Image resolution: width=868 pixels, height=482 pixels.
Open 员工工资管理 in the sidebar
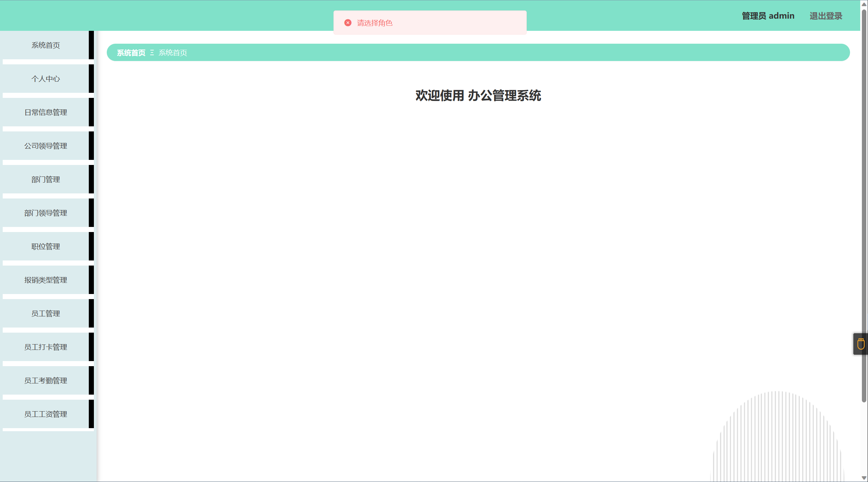point(46,414)
